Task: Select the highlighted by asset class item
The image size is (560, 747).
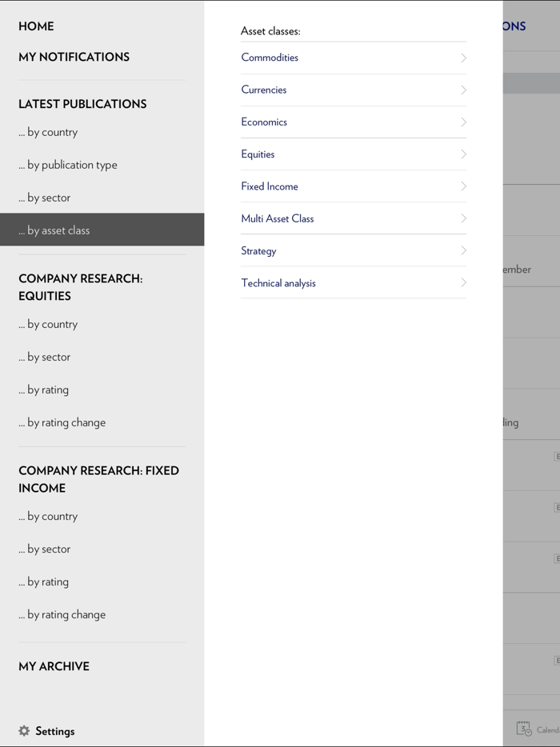Action: tap(102, 230)
